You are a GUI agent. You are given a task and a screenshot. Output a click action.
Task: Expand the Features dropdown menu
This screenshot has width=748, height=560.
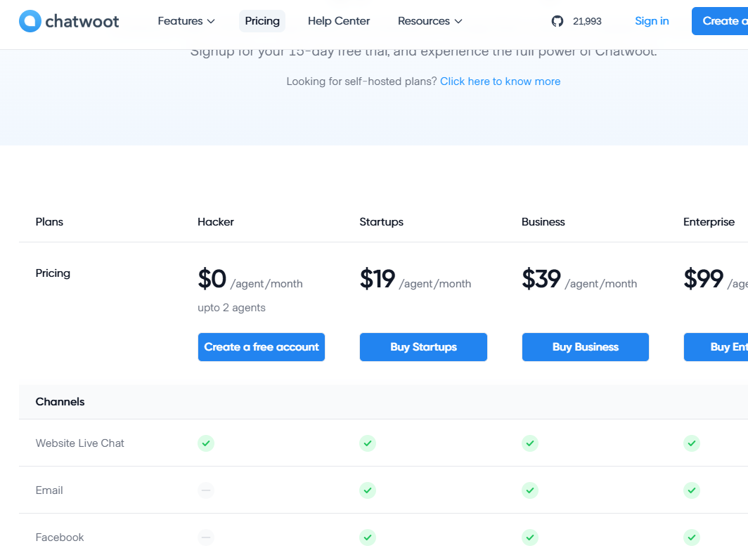186,21
